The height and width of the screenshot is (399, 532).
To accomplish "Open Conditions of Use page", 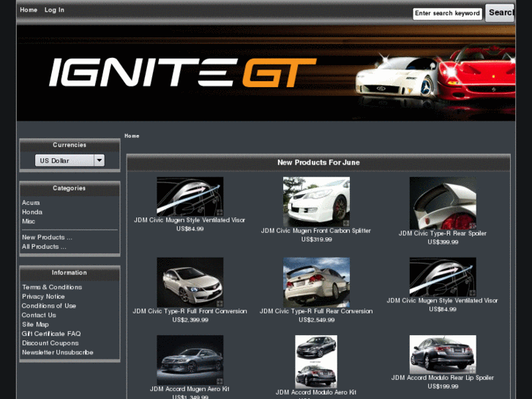I will pyautogui.click(x=49, y=306).
